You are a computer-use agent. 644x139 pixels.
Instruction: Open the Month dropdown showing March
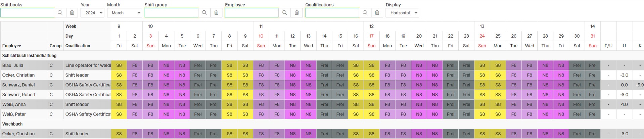125,13
